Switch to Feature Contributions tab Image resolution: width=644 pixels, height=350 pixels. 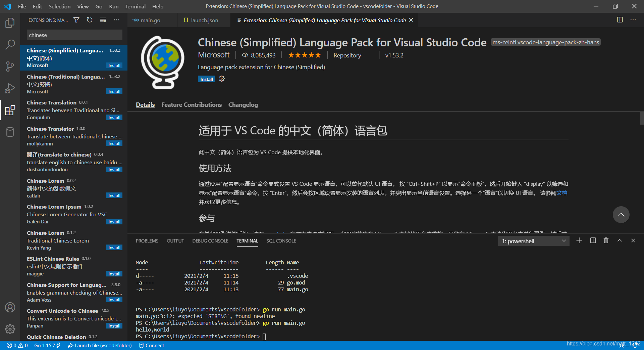pos(192,105)
